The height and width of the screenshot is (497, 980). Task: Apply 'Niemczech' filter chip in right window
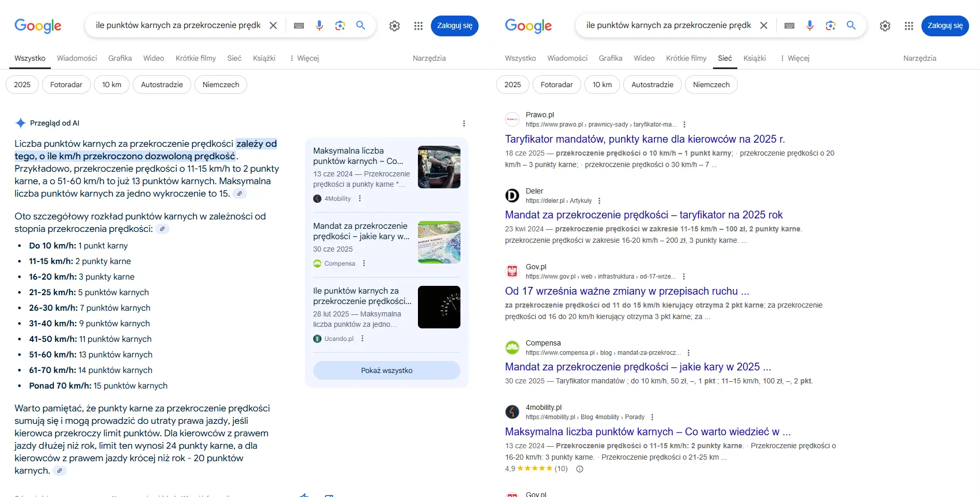[711, 85]
